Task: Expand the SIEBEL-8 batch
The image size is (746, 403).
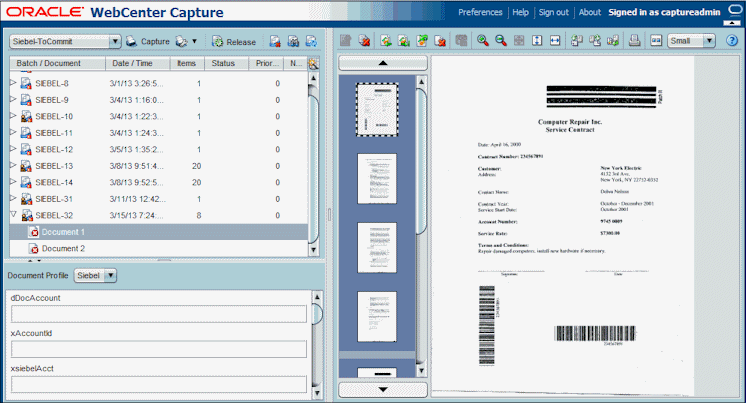Action: pos(13,83)
